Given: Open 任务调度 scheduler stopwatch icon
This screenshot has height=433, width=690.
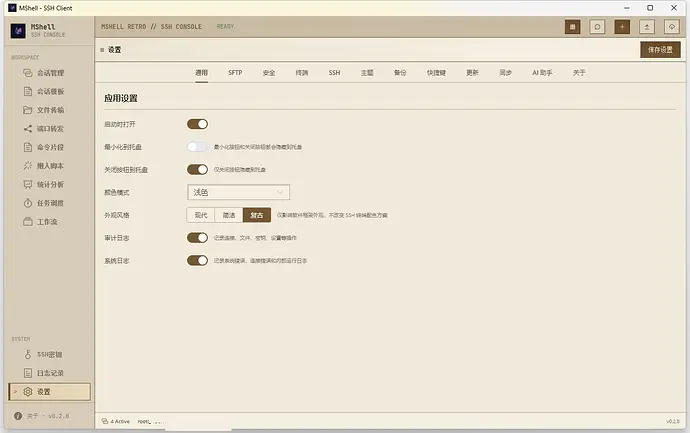Looking at the screenshot, I should (28, 203).
